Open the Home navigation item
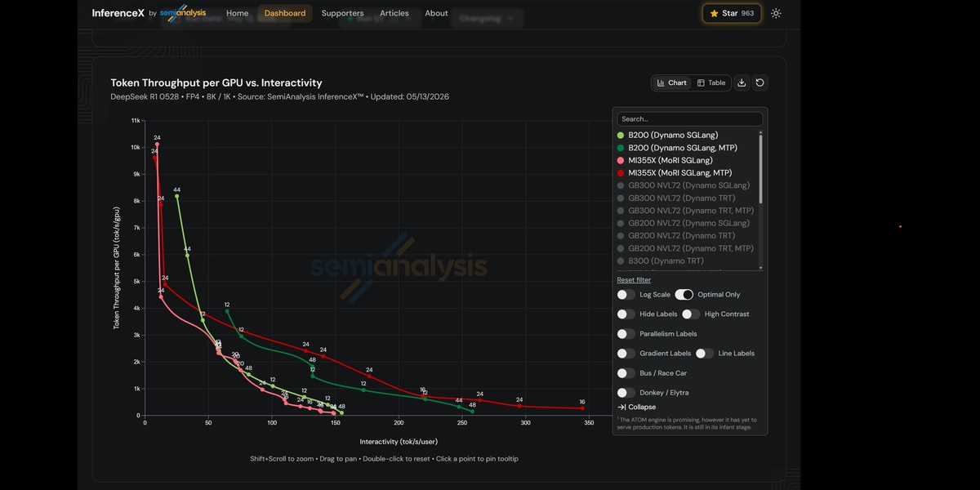This screenshot has height=490, width=980. pyautogui.click(x=237, y=13)
